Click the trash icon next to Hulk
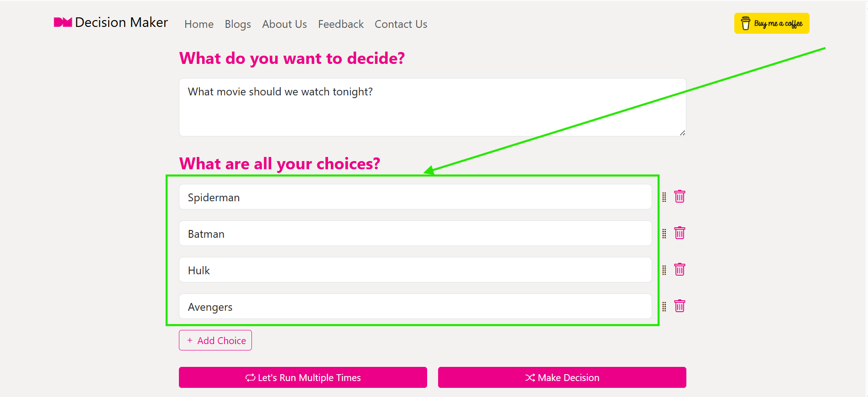The width and height of the screenshot is (868, 397). (x=680, y=270)
